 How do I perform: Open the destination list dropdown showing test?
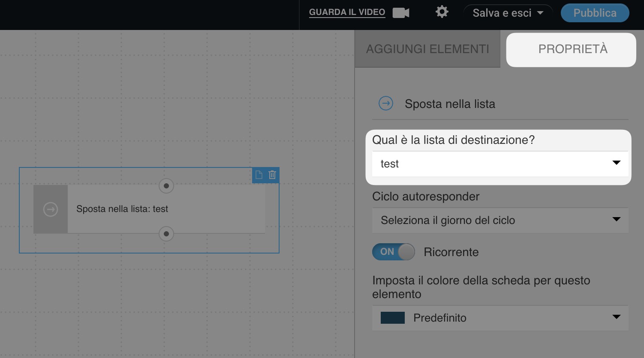point(500,164)
